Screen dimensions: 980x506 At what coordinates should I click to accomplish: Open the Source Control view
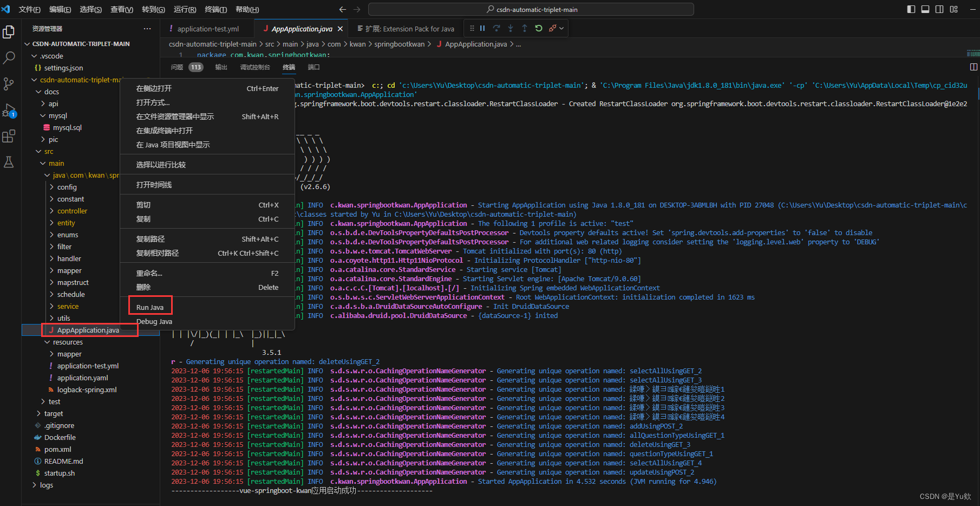[9, 85]
